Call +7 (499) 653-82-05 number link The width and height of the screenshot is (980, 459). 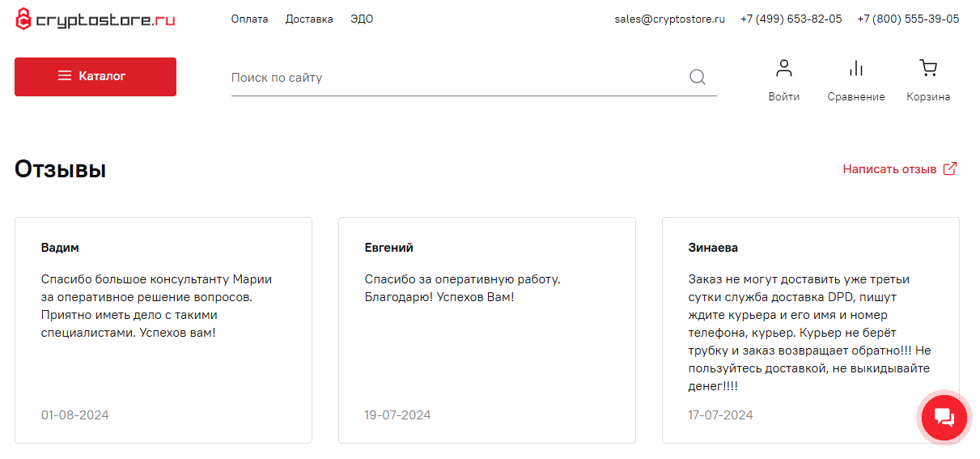tap(791, 19)
